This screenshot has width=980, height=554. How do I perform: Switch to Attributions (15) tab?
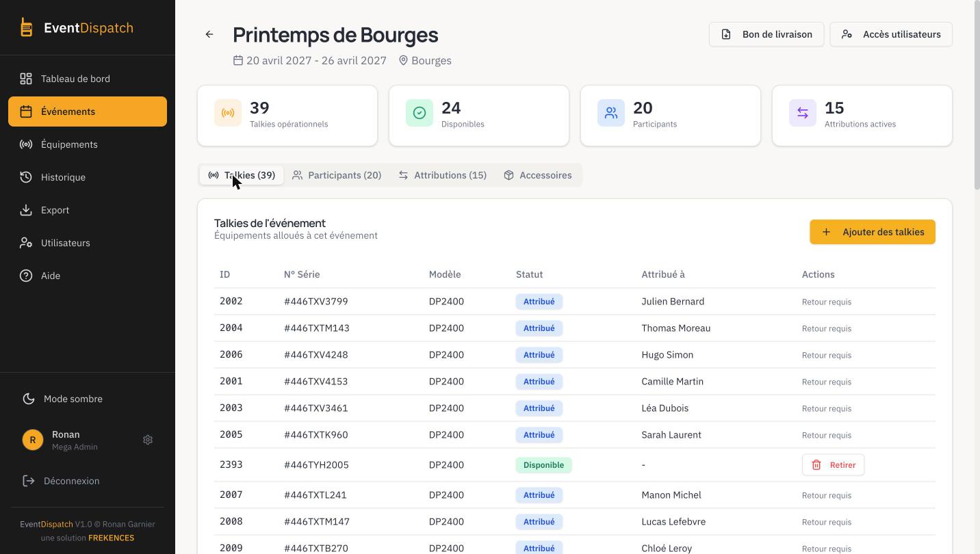(x=443, y=175)
